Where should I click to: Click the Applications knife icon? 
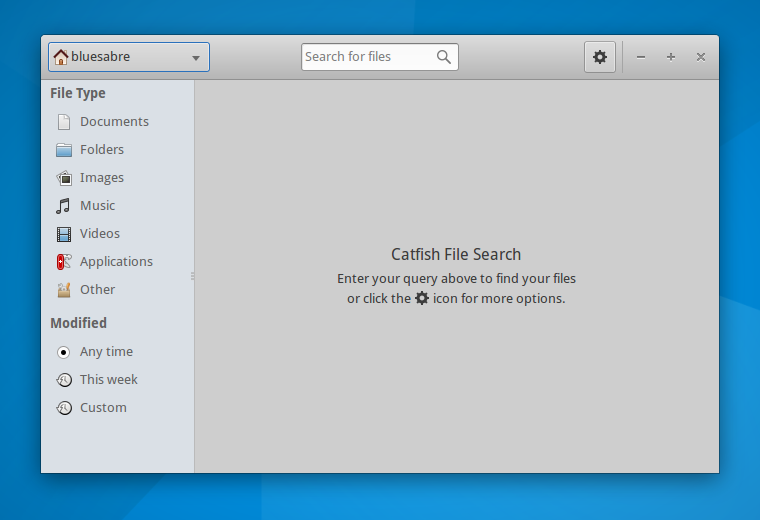(64, 262)
